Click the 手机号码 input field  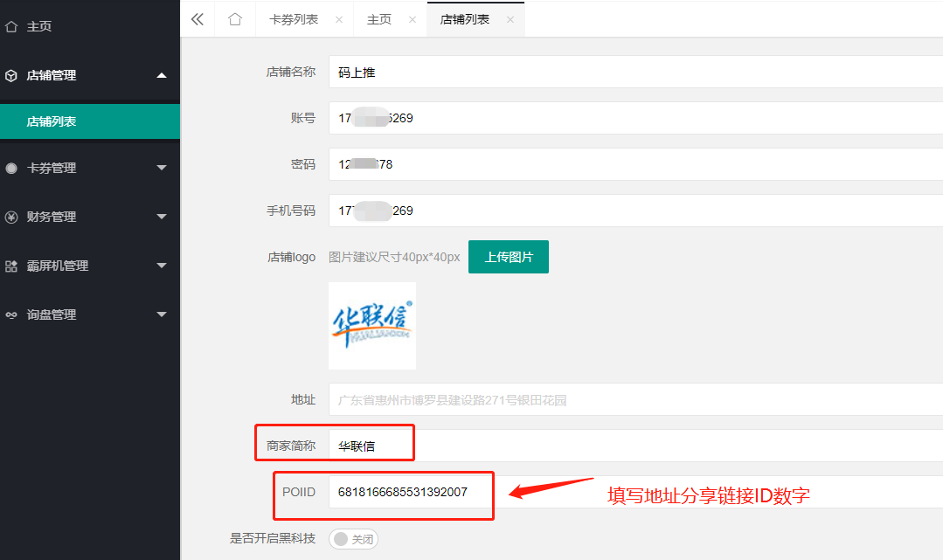(x=635, y=211)
